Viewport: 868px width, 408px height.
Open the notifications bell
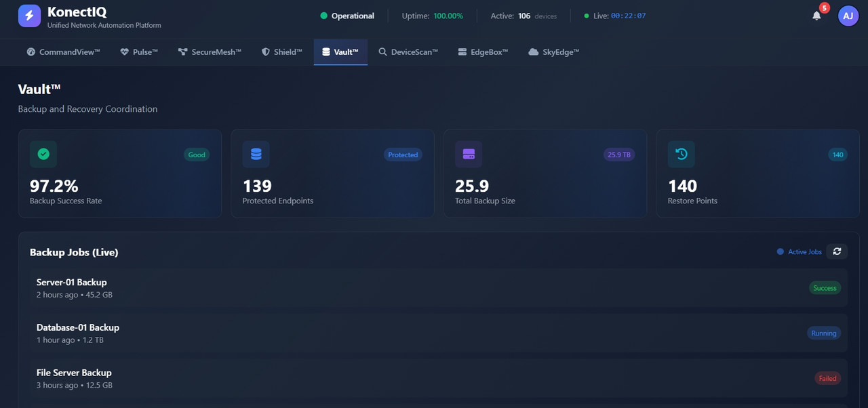click(x=816, y=16)
